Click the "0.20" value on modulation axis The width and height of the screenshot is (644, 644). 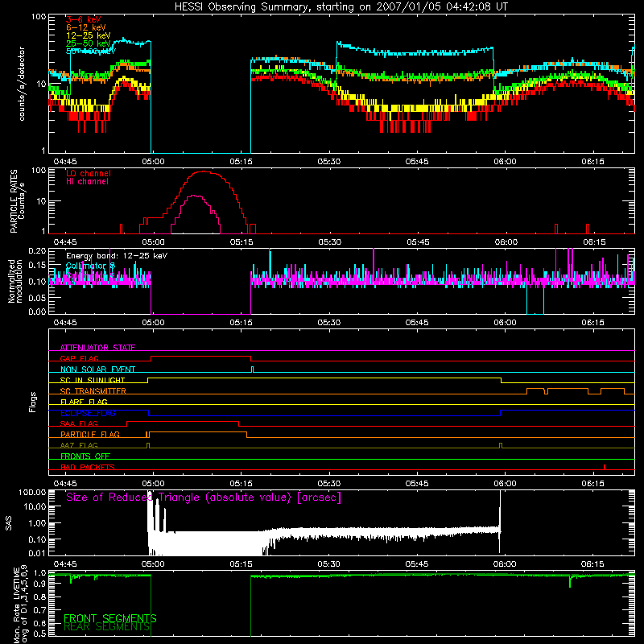tap(37, 251)
